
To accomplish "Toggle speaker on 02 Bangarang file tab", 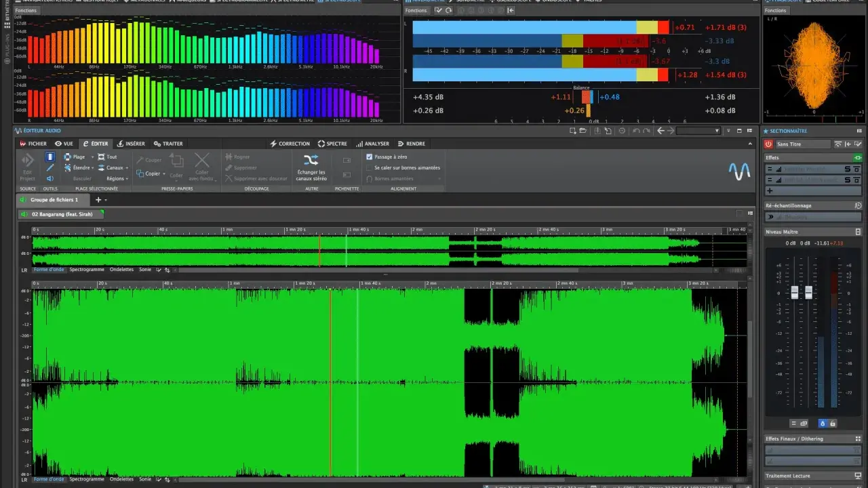I will coord(24,214).
